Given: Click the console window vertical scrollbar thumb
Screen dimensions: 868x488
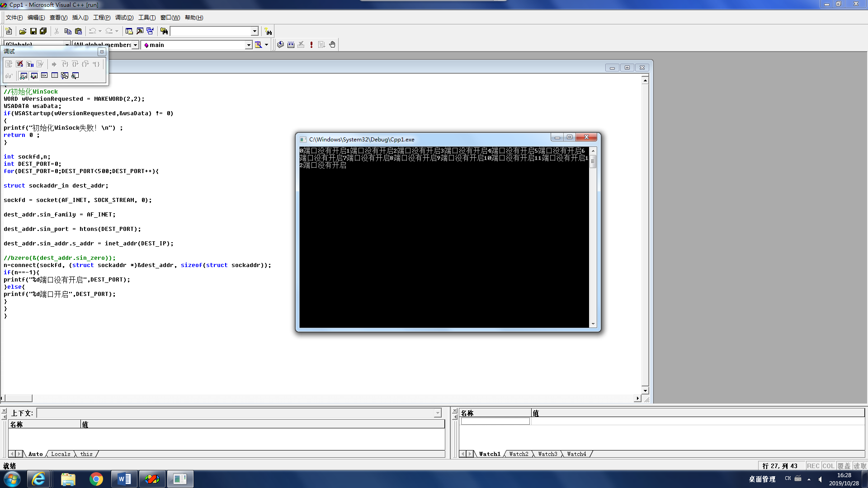Looking at the screenshot, I should [593, 161].
